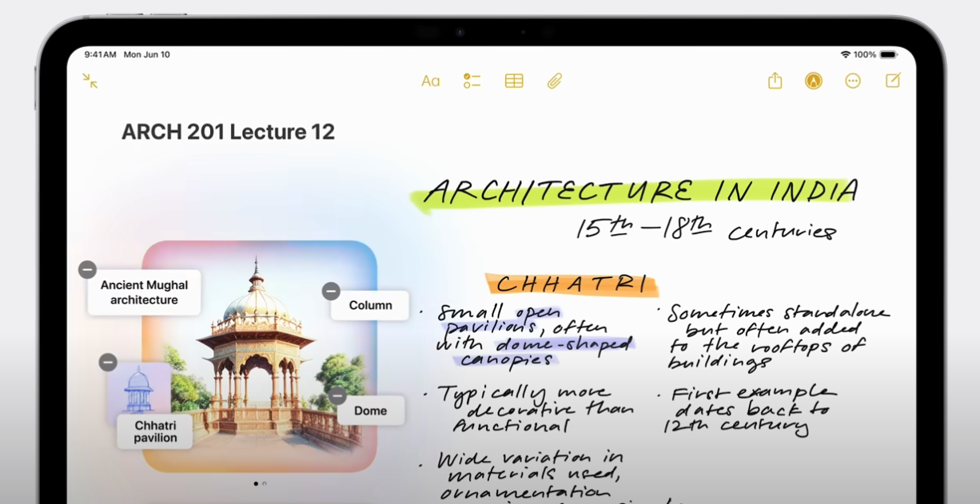Remove the Column suggestion bubble
Image resolution: width=980 pixels, height=504 pixels.
[331, 292]
